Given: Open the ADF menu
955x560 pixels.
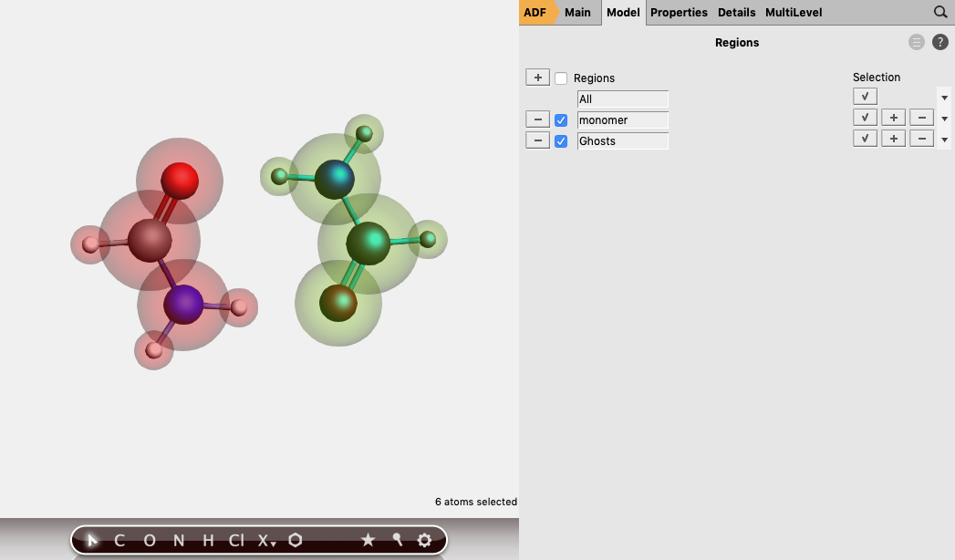Looking at the screenshot, I should pyautogui.click(x=535, y=12).
